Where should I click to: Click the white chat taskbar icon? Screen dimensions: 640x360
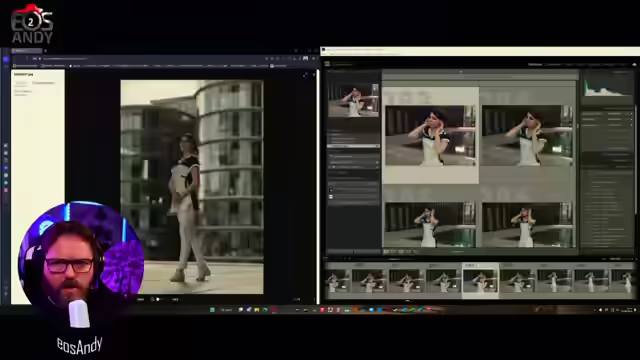[x=241, y=310]
